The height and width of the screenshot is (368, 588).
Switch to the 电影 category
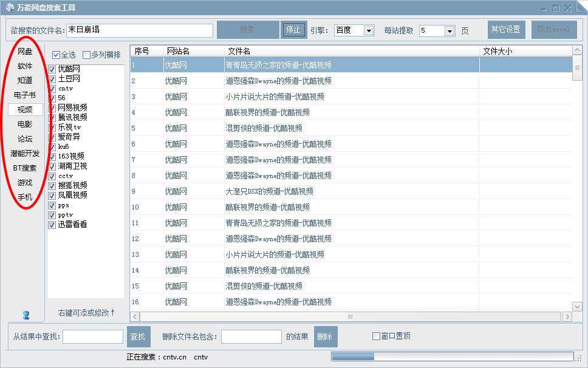tap(25, 124)
